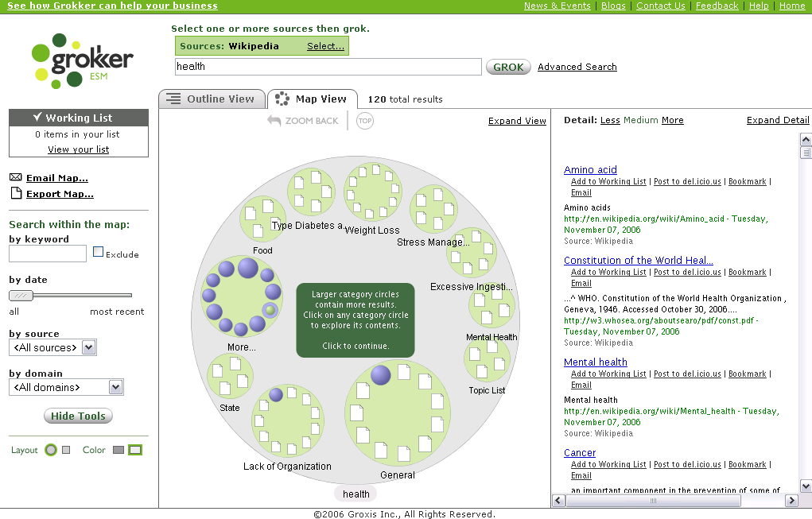
Task: Open Advanced Search link
Action: point(577,67)
